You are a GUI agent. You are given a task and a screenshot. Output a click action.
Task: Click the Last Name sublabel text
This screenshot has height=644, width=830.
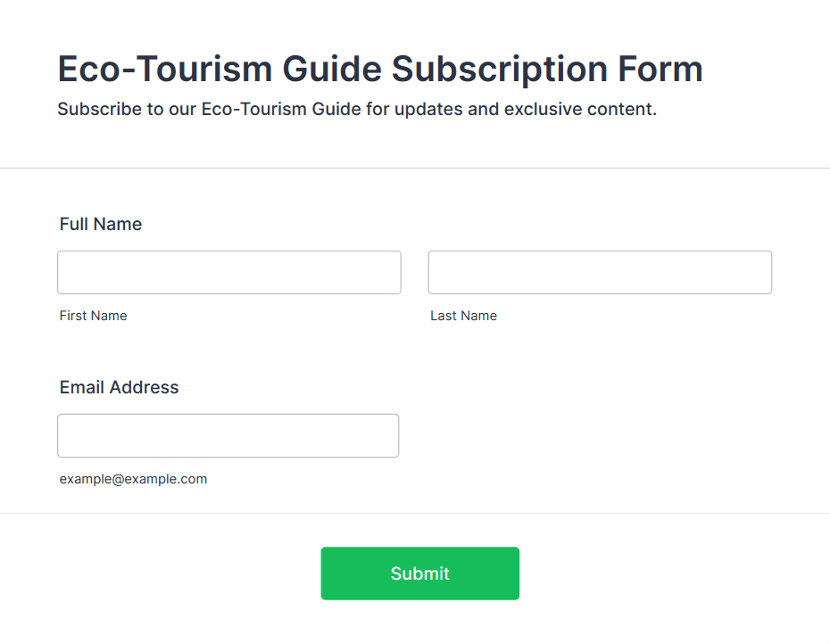click(x=463, y=316)
